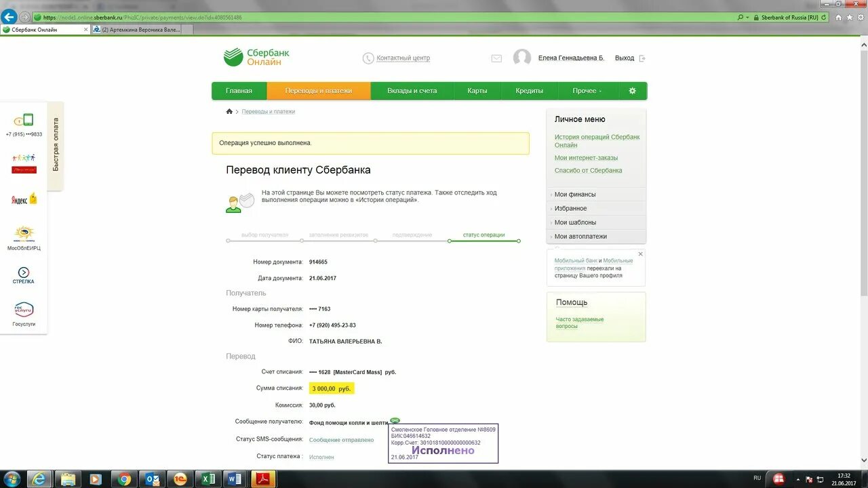Close the Сбербанк Онлайн tab
868x488 pixels.
[85, 29]
